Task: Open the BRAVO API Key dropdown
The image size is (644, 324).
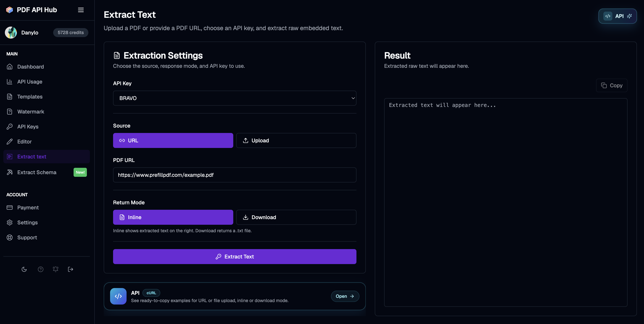Action: pyautogui.click(x=235, y=98)
